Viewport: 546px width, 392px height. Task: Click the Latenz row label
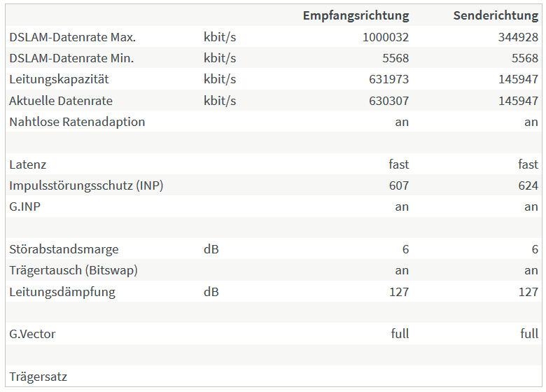(x=28, y=164)
